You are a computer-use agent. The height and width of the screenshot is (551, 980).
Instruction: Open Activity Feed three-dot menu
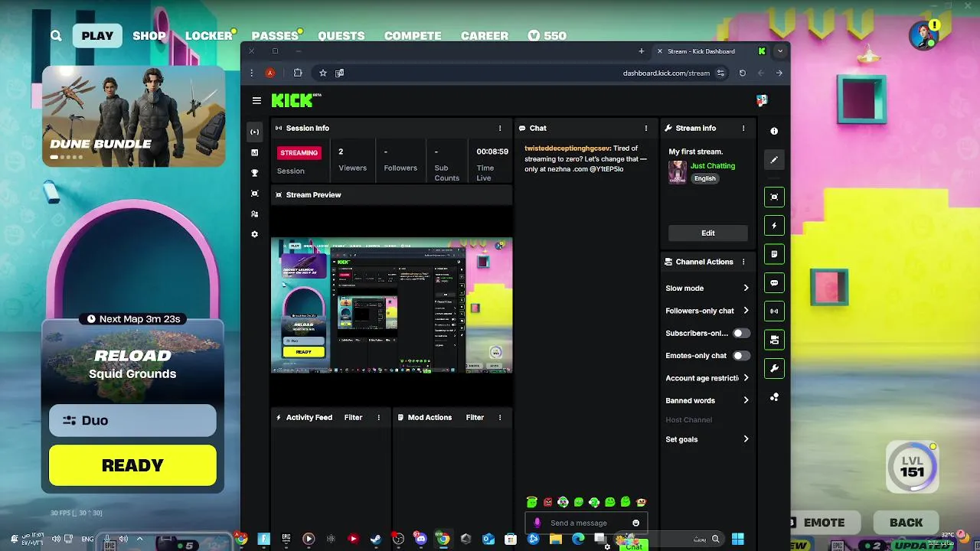(x=378, y=417)
